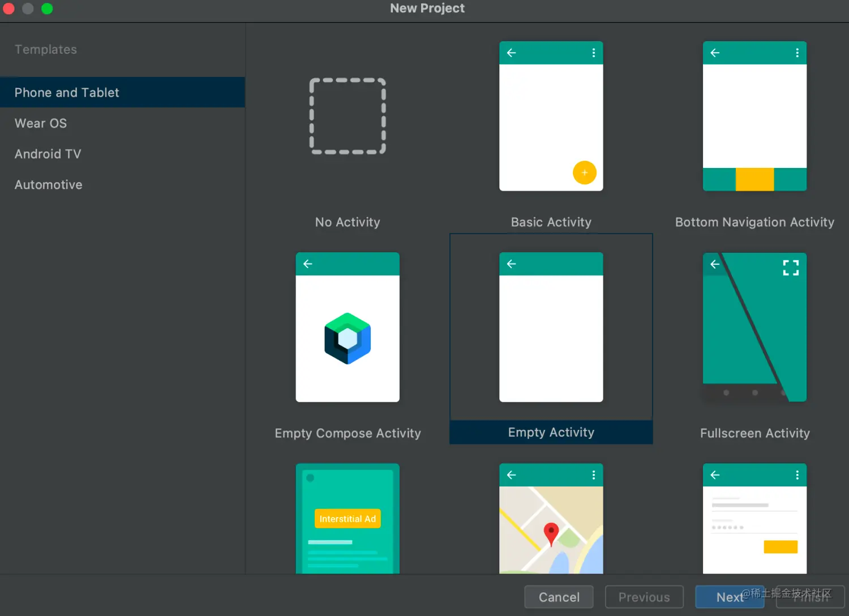Screen dimensions: 849x616
Task: Click the green zoom window button
Action: [47, 8]
